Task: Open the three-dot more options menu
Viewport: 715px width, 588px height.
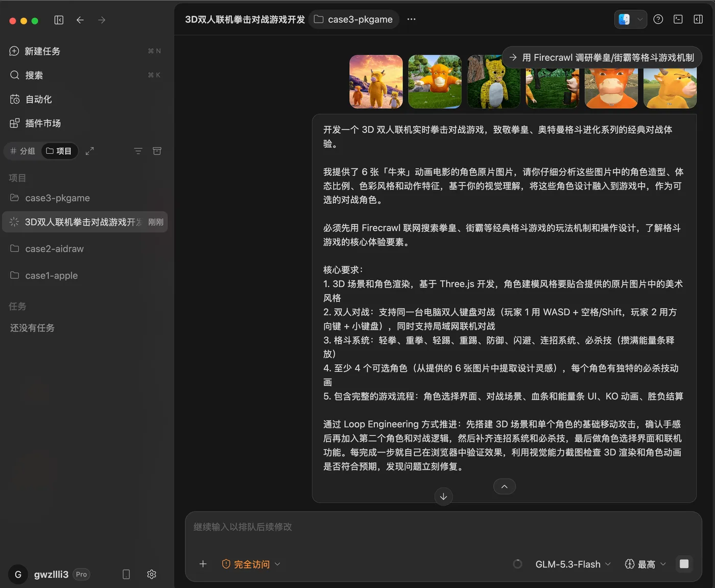Action: (411, 19)
